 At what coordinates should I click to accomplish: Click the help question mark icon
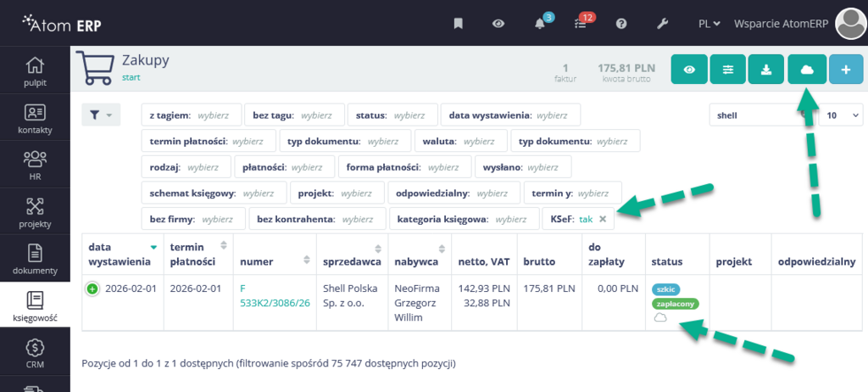click(620, 24)
